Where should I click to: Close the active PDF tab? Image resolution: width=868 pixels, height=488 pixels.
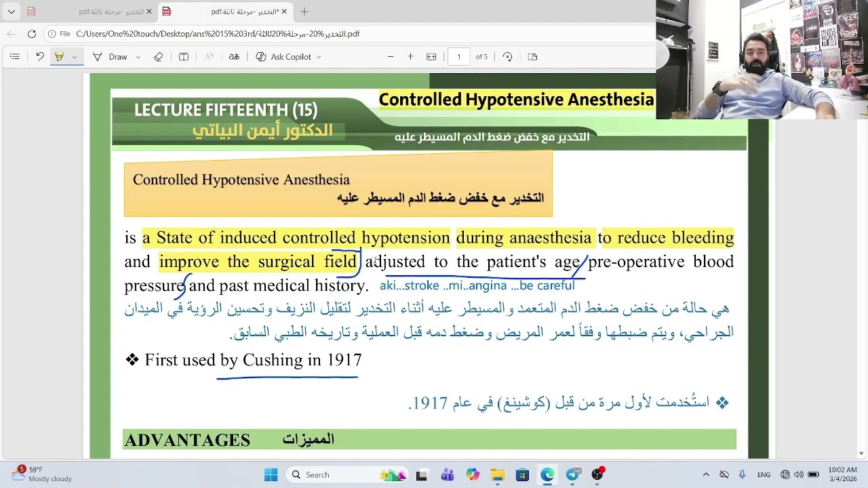point(284,12)
